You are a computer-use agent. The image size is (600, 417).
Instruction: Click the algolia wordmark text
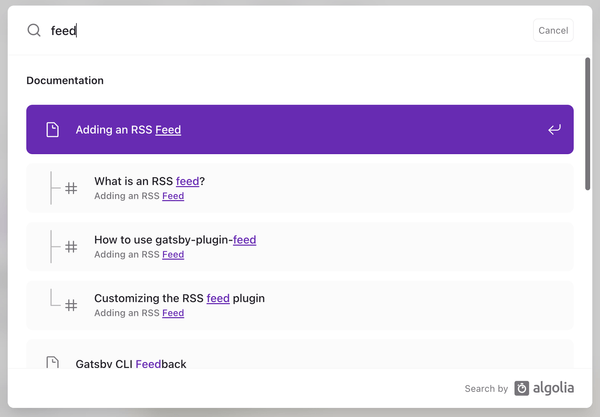(553, 388)
